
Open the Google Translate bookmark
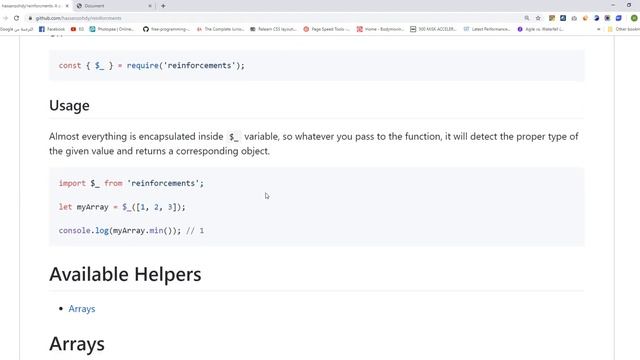(16, 29)
